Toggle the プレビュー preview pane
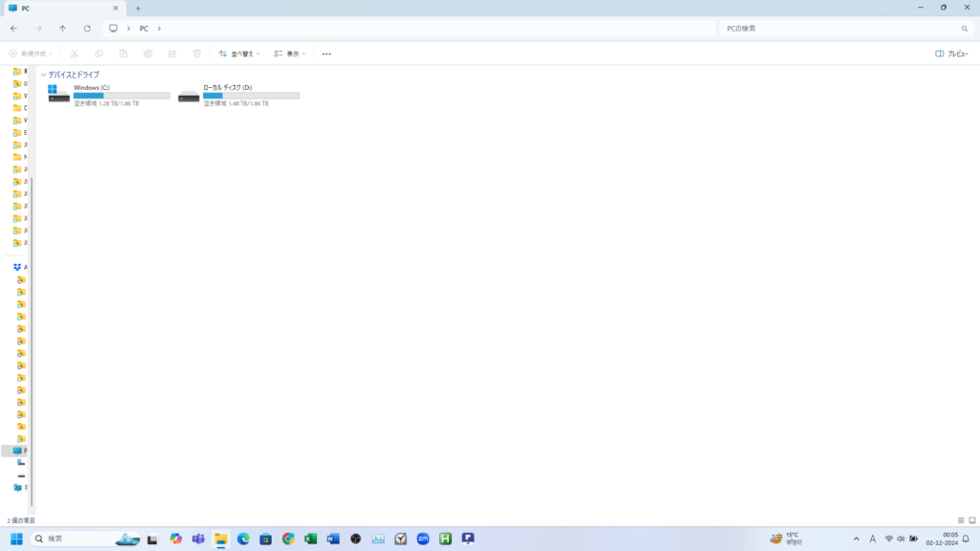This screenshot has width=980, height=551. [x=951, y=54]
